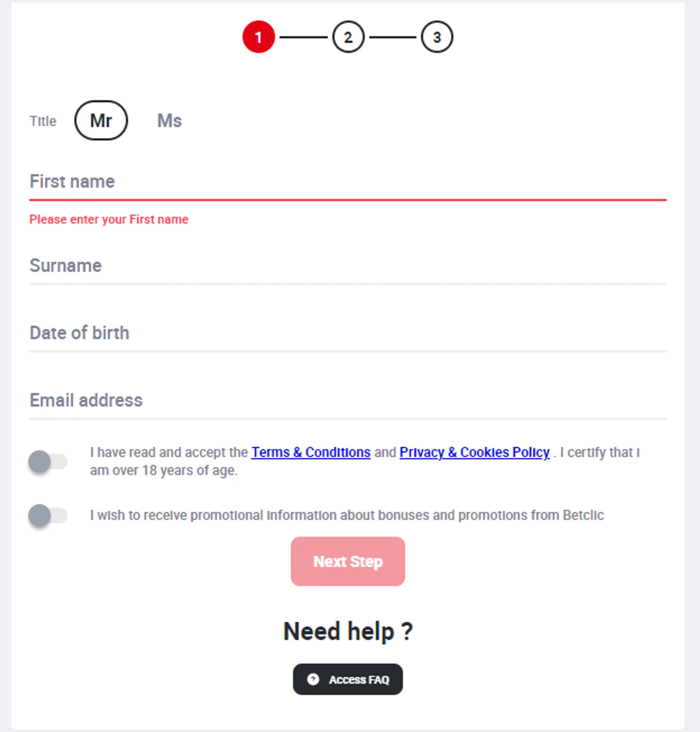Go to step 2 in the progress indicator
Screen dimensions: 700x732
(349, 37)
